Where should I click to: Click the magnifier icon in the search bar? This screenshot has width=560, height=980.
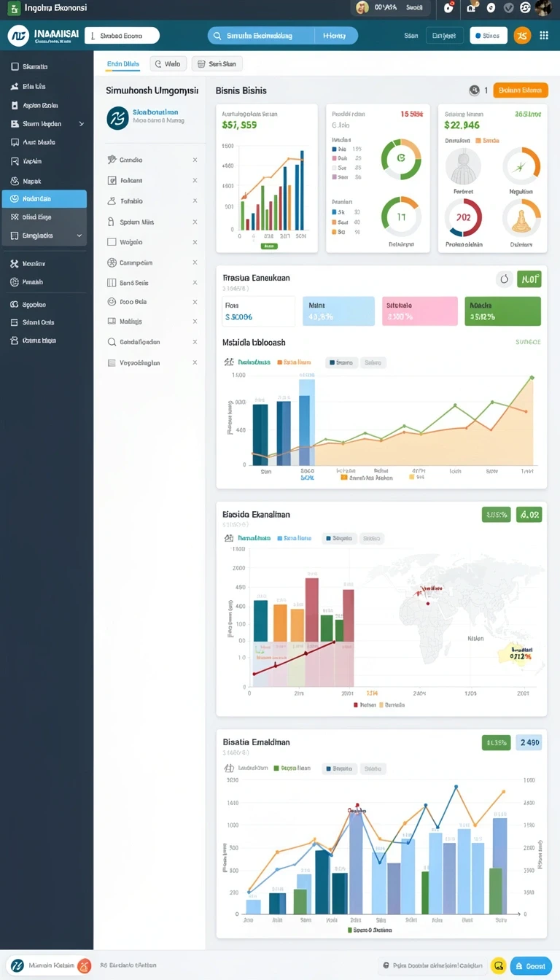(x=217, y=36)
